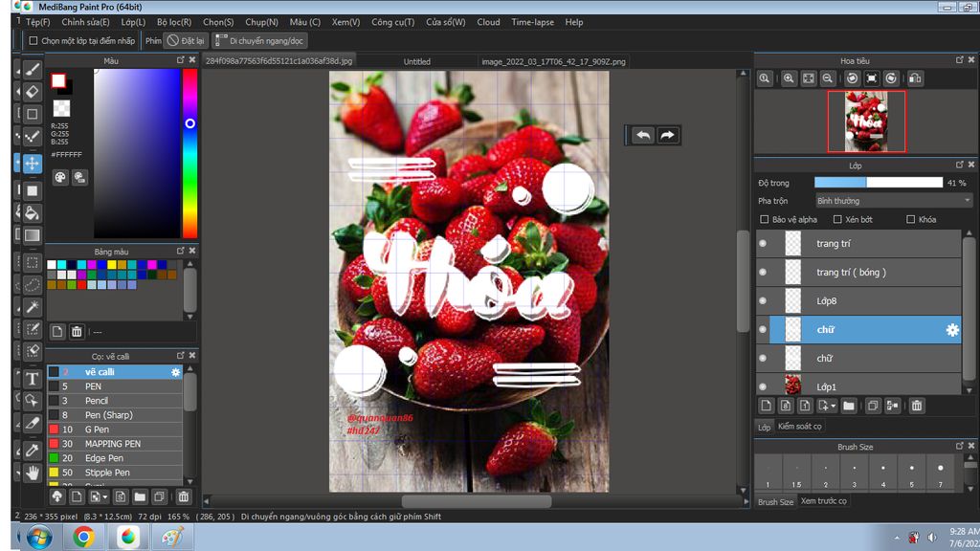Select the transparent color swatch
The height and width of the screenshot is (551, 980).
[x=61, y=109]
